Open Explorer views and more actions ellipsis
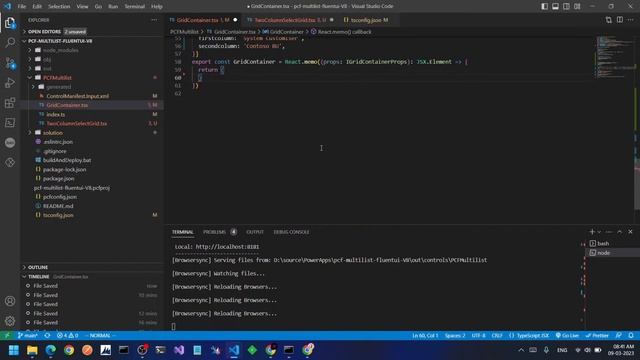Viewport: 640px width, 360px height. 154,20
